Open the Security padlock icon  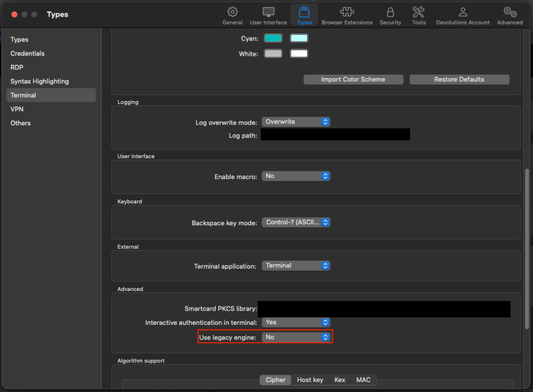(390, 12)
